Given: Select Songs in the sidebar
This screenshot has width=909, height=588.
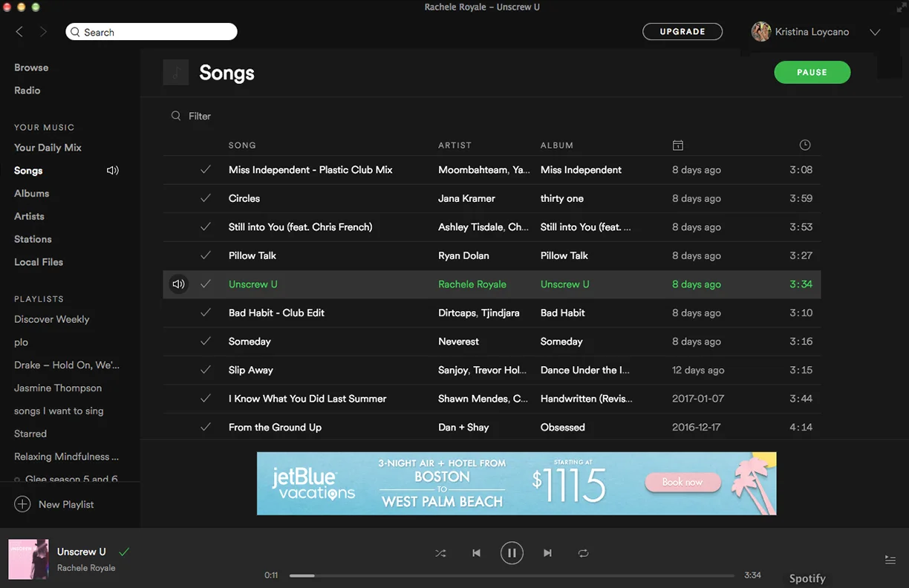Looking at the screenshot, I should [x=28, y=171].
